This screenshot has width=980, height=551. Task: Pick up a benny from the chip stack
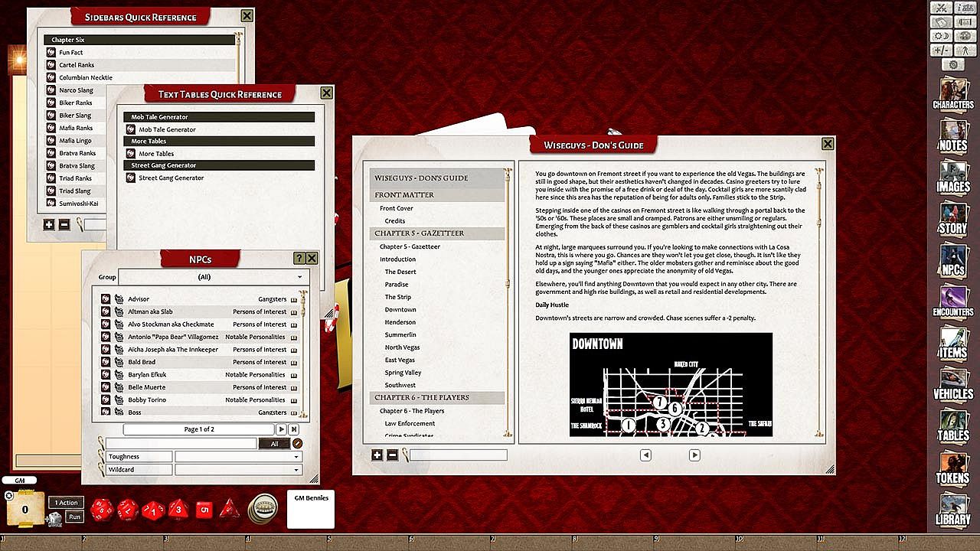coord(263,509)
